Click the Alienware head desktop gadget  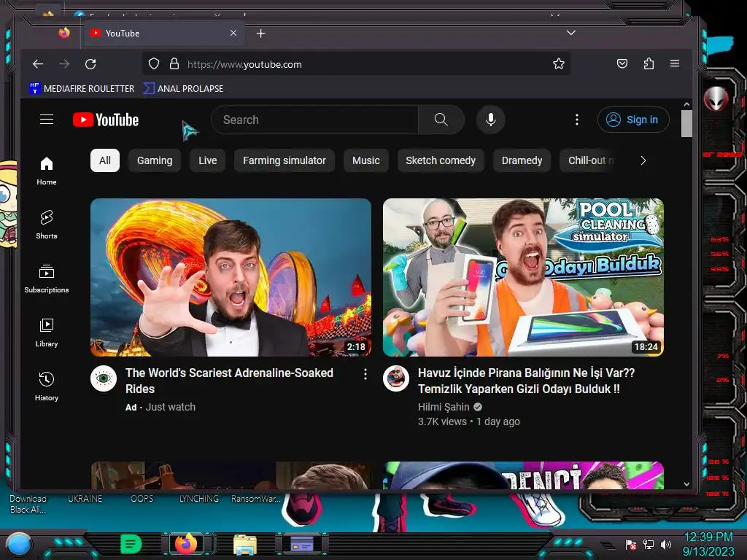click(x=716, y=98)
